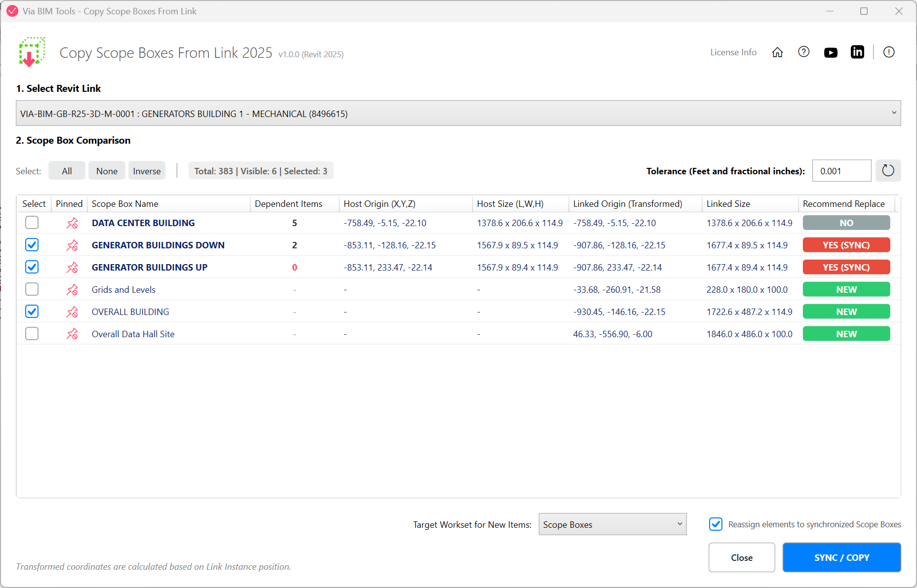Image resolution: width=917 pixels, height=588 pixels.
Task: Sort by the Select column header
Action: (34, 204)
